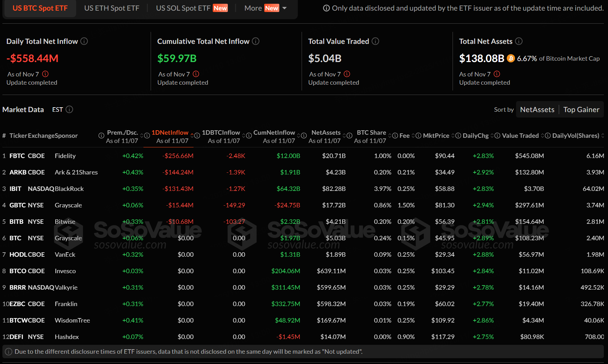Viewport: 608px width, 364px height.
Task: Click info icon beside Total Value Traded
Action: pos(375,41)
